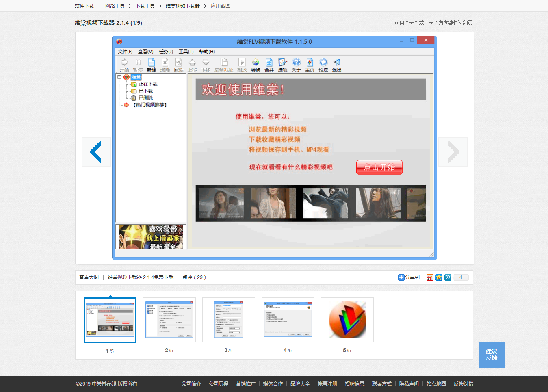548x392 pixels.
Task: Share to Qzone via the star icon
Action: (x=439, y=277)
